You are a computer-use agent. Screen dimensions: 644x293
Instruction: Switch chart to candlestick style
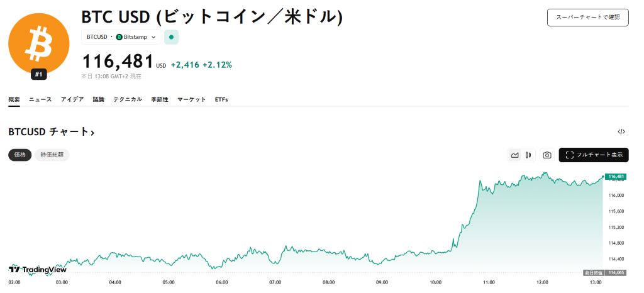(x=528, y=155)
